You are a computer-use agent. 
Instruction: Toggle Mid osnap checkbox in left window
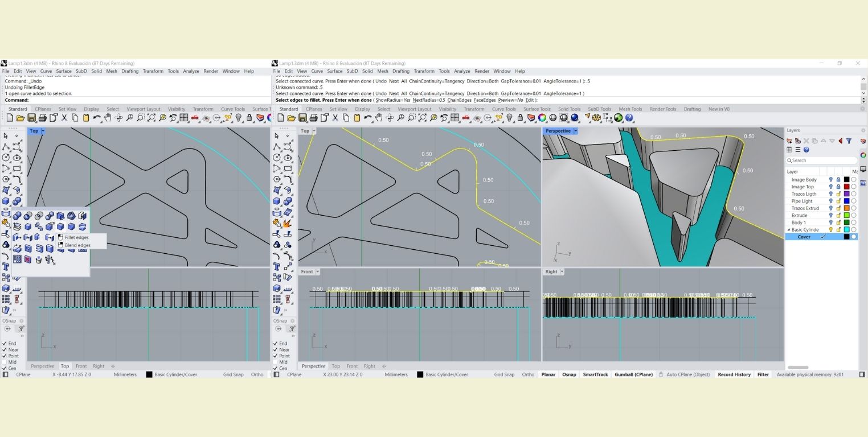pos(5,362)
